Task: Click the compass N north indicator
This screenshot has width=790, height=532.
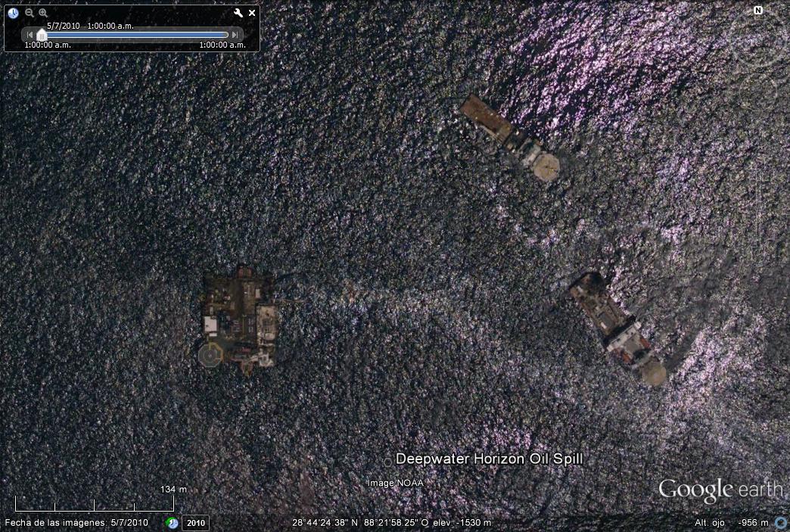Action: [x=757, y=11]
